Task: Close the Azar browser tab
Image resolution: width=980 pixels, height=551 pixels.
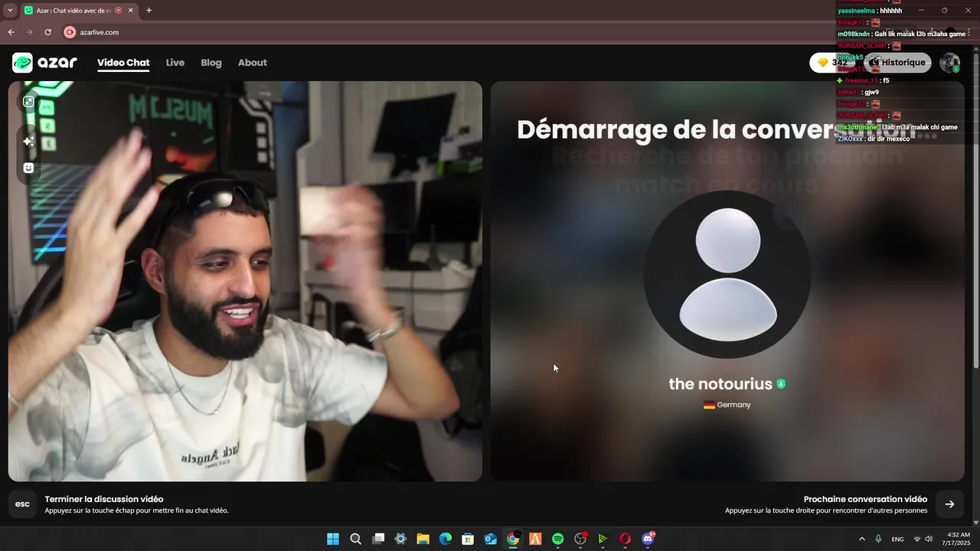Action: pos(130,11)
